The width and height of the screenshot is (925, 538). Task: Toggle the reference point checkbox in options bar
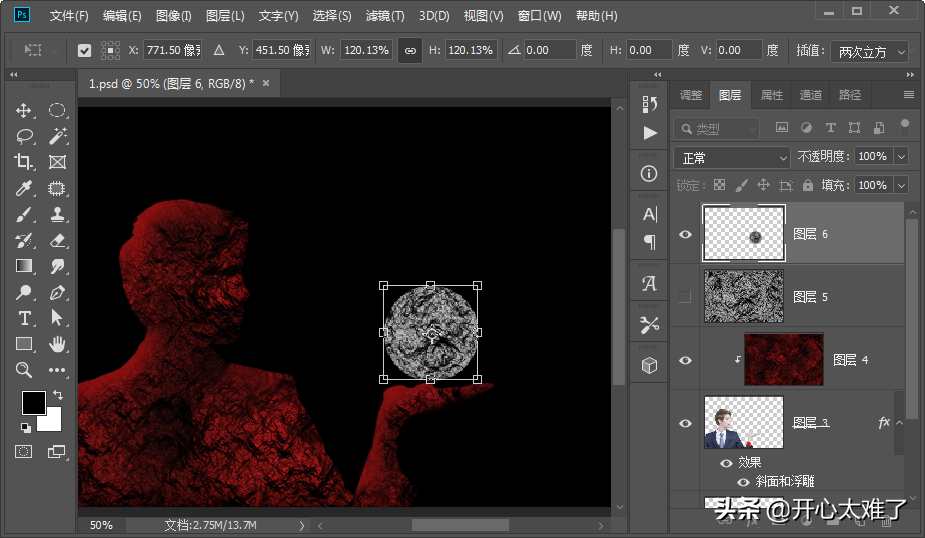pyautogui.click(x=84, y=50)
